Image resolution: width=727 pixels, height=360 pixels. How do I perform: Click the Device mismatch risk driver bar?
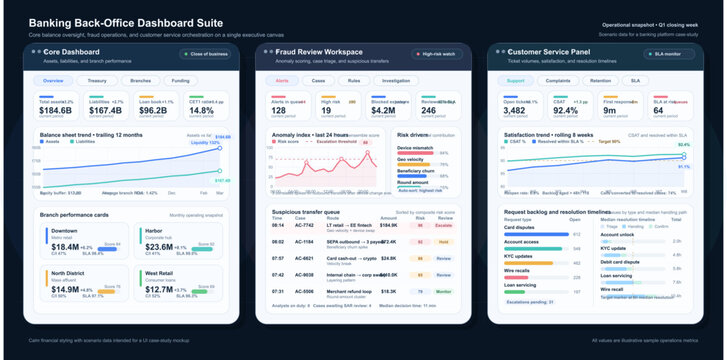coord(415,153)
